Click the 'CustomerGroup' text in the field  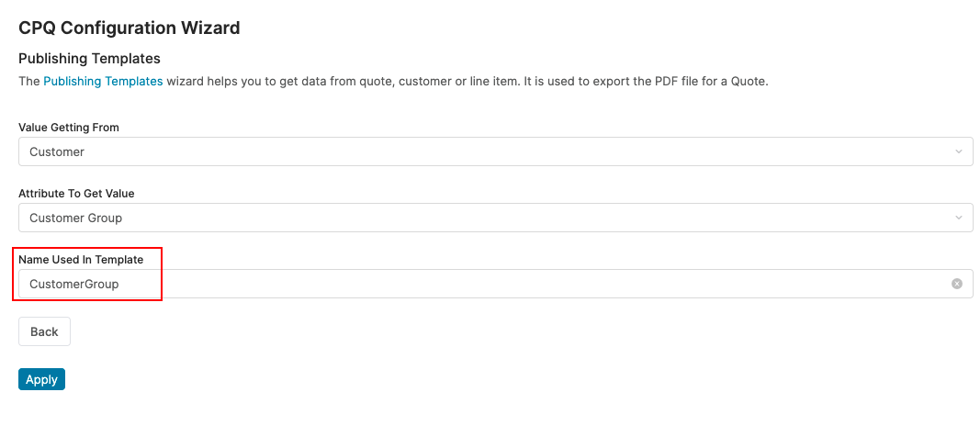point(73,284)
